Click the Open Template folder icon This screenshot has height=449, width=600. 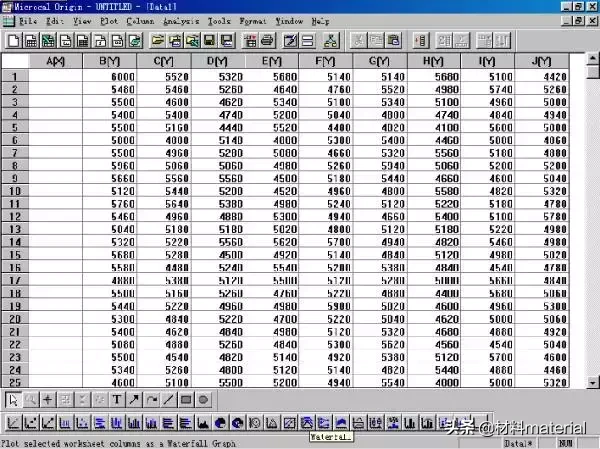click(x=175, y=41)
